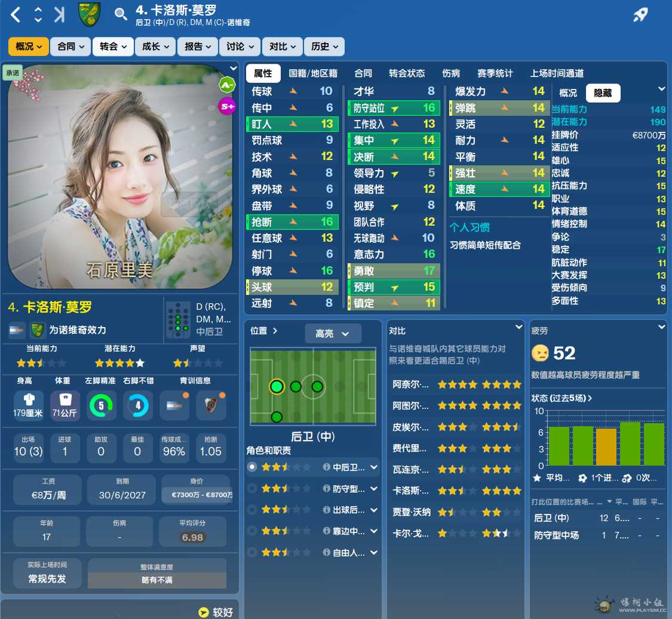Open the 转会 dropdown menu

point(113,46)
